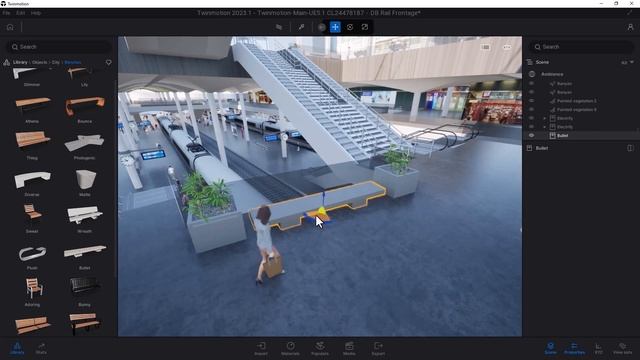
Task: Switch to the Properties panel tab
Action: (x=574, y=348)
